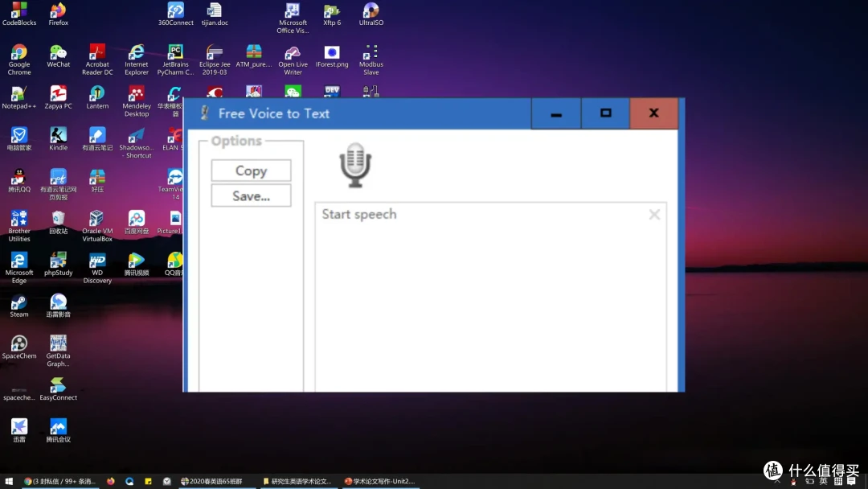This screenshot has height=489, width=868.
Task: Maximize the Free Voice to Text window
Action: [605, 113]
